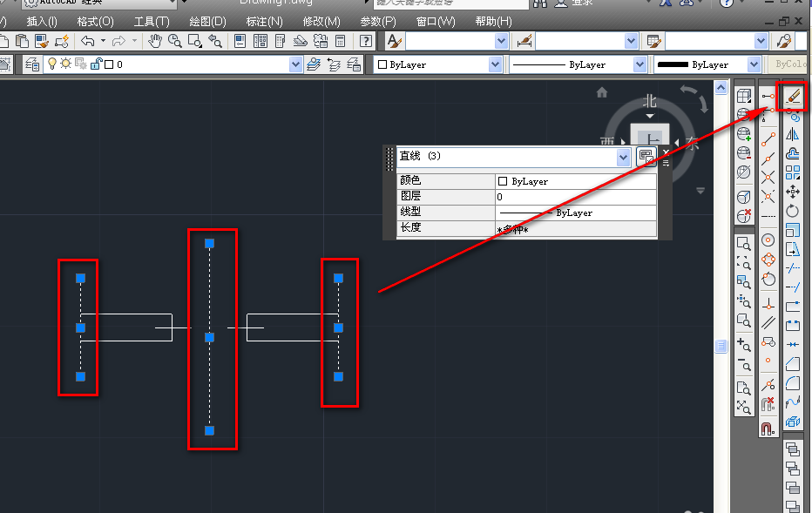This screenshot has width=812, height=513.
Task: Activate Snap to Endpoint
Action: click(768, 139)
